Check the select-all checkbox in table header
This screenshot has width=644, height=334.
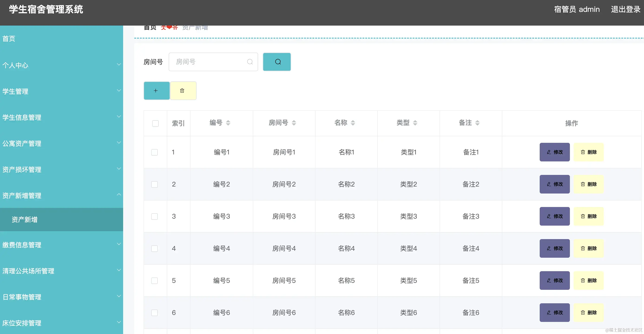click(x=155, y=123)
